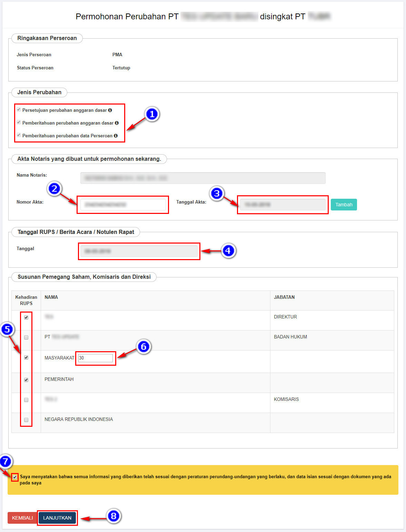Click the Nomor Akta input field

tap(123, 205)
